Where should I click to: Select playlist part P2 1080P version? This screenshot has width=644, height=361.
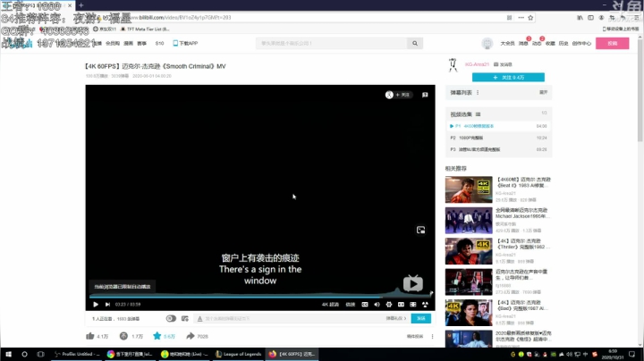pos(498,138)
